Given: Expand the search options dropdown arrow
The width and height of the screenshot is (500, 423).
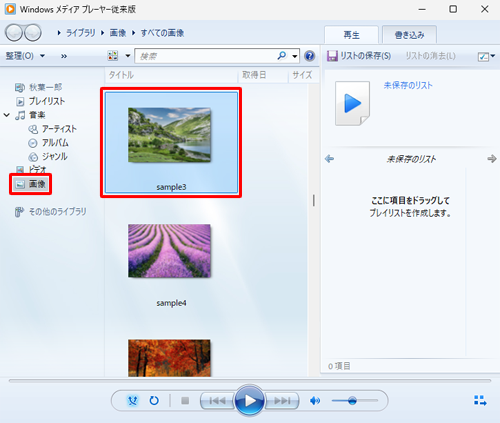Looking at the screenshot, I should click(x=295, y=56).
